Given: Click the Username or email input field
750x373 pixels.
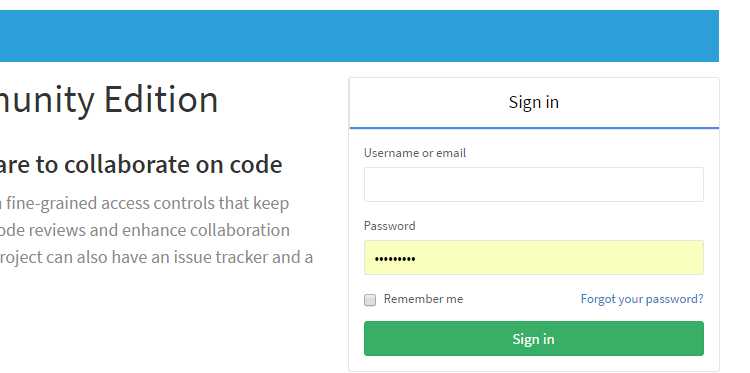Looking at the screenshot, I should (x=533, y=185).
